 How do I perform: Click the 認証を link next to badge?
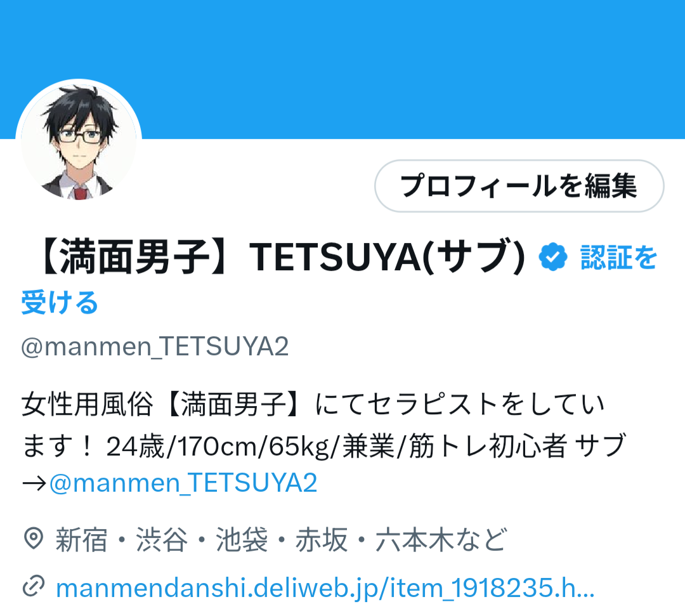coord(618,258)
